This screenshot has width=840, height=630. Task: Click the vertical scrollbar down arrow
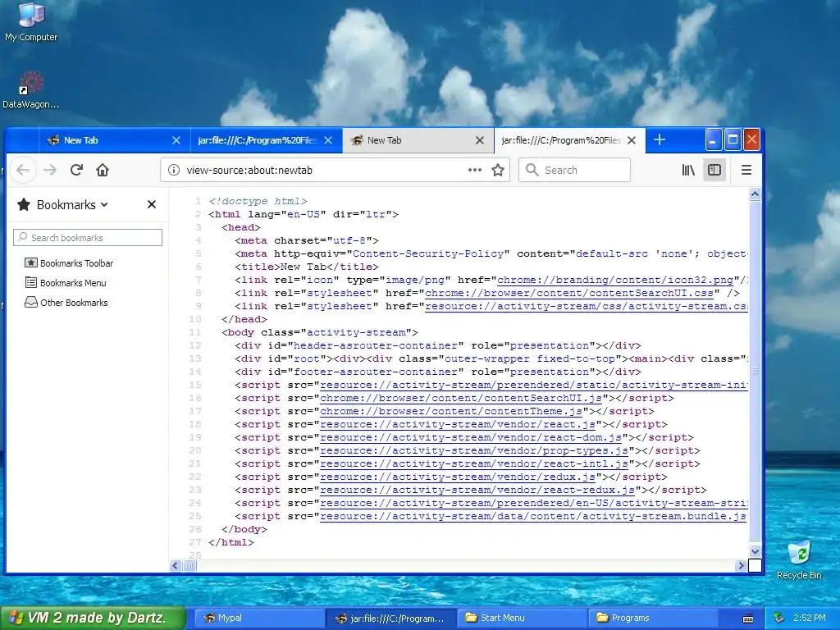pos(755,551)
